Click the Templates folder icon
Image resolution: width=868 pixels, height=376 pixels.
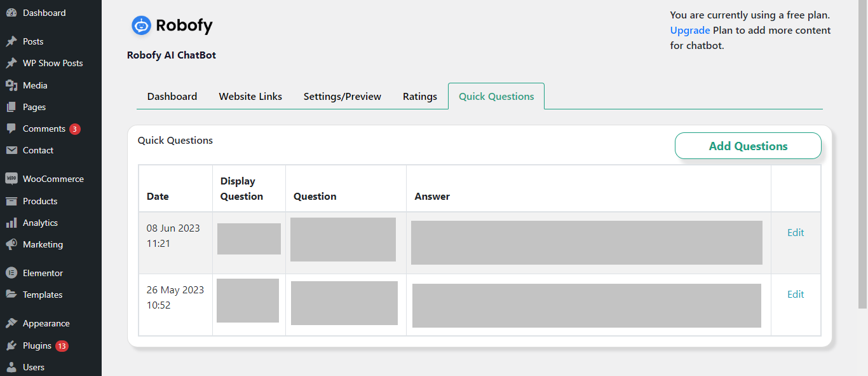pos(11,295)
